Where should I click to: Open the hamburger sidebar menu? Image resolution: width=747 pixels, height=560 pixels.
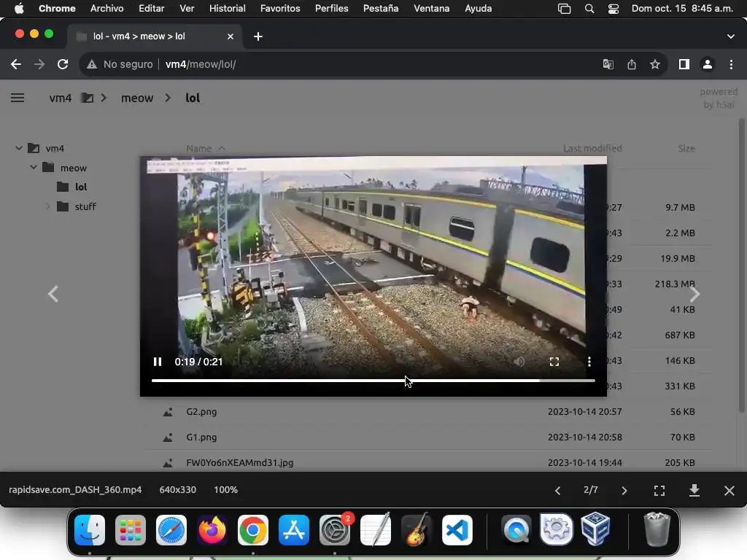pos(18,98)
